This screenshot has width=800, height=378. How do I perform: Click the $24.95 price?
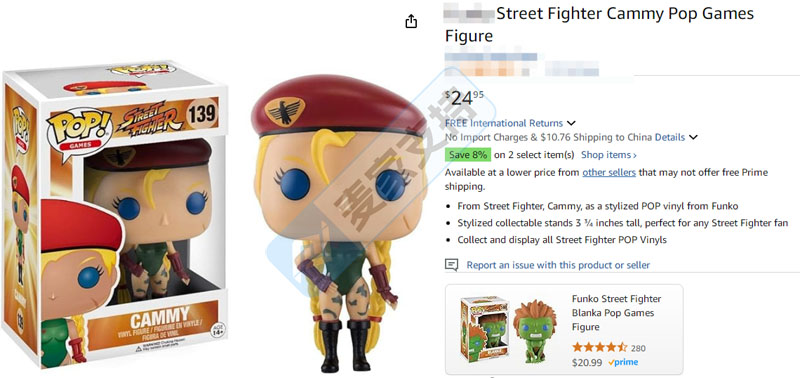point(465,97)
